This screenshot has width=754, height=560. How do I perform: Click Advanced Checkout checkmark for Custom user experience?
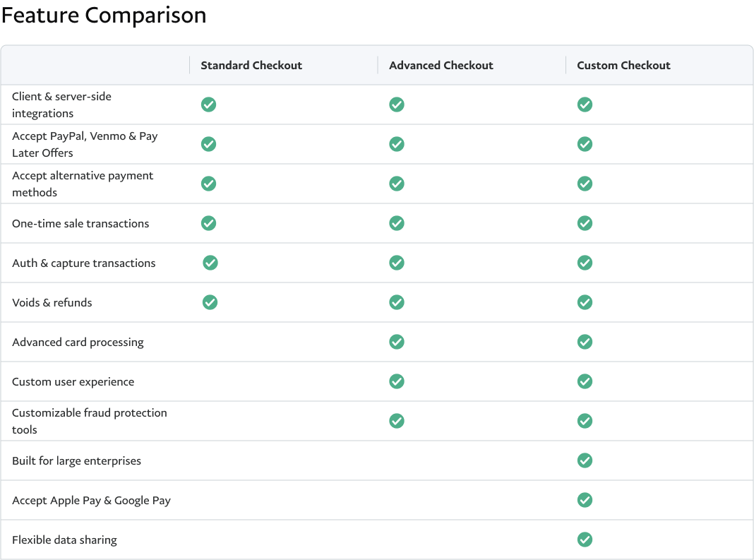coord(397,381)
